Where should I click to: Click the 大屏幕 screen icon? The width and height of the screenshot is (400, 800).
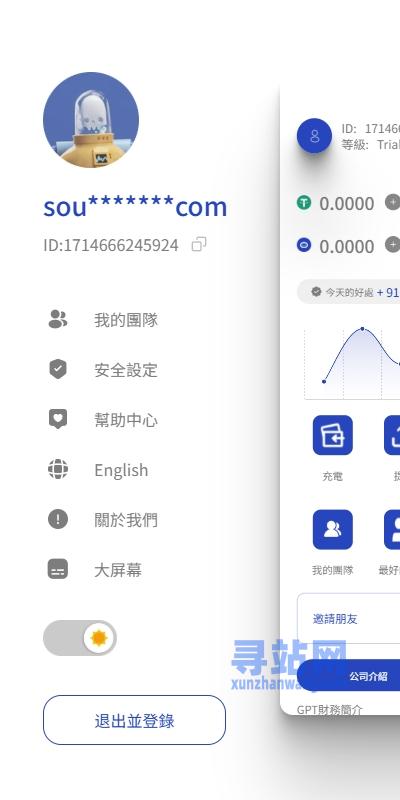point(58,569)
